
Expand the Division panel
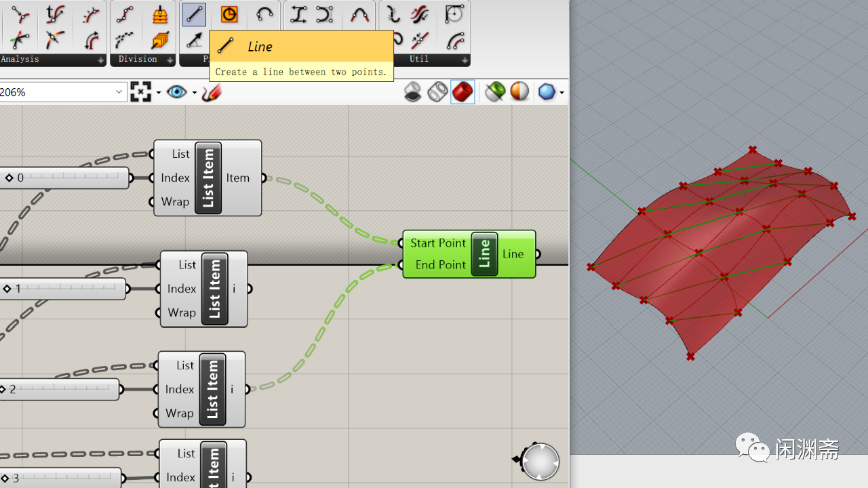click(x=170, y=60)
